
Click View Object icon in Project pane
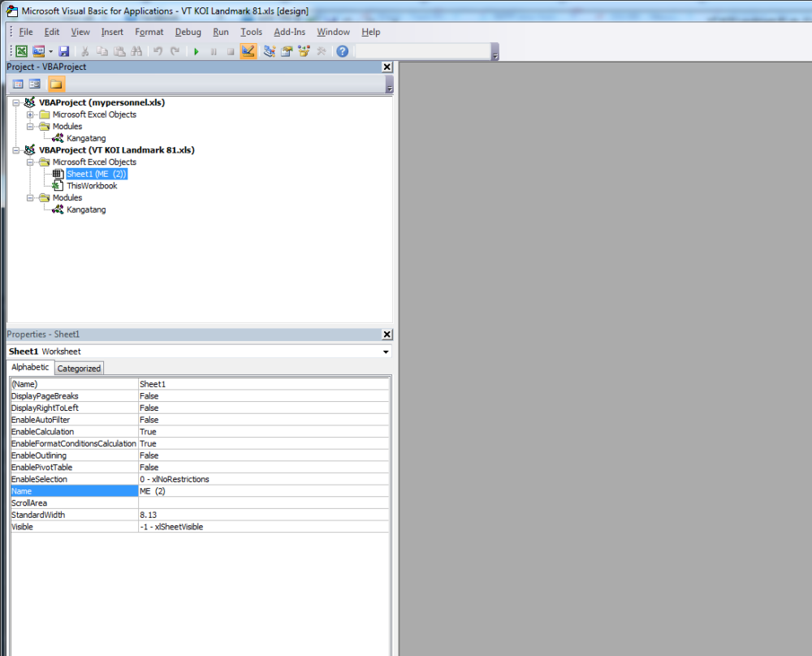pyautogui.click(x=35, y=84)
